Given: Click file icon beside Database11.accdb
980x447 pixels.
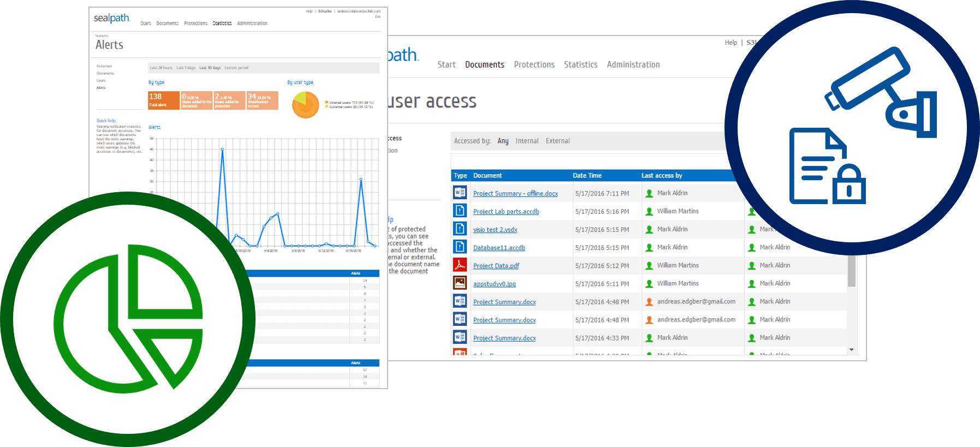Looking at the screenshot, I should pos(460,247).
